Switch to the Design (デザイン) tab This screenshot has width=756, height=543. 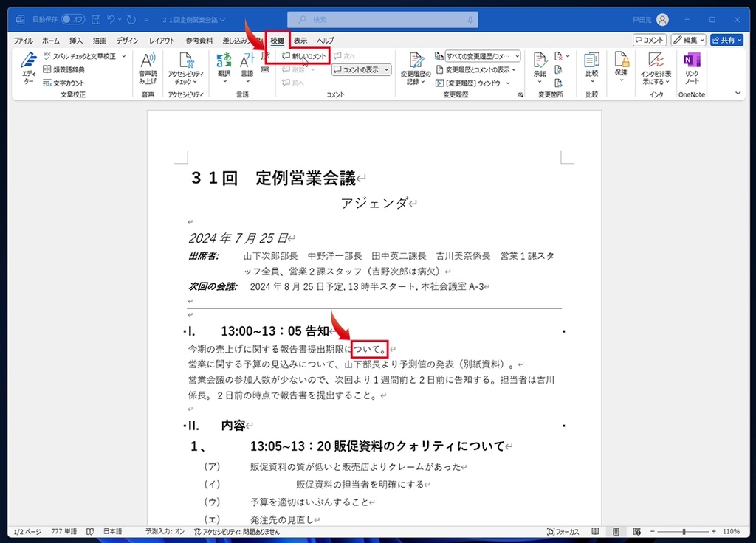click(x=127, y=41)
